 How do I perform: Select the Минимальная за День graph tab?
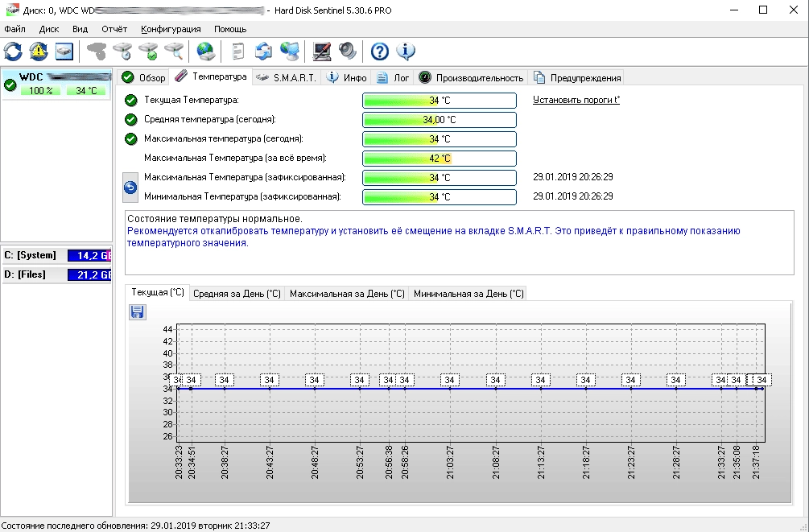468,294
